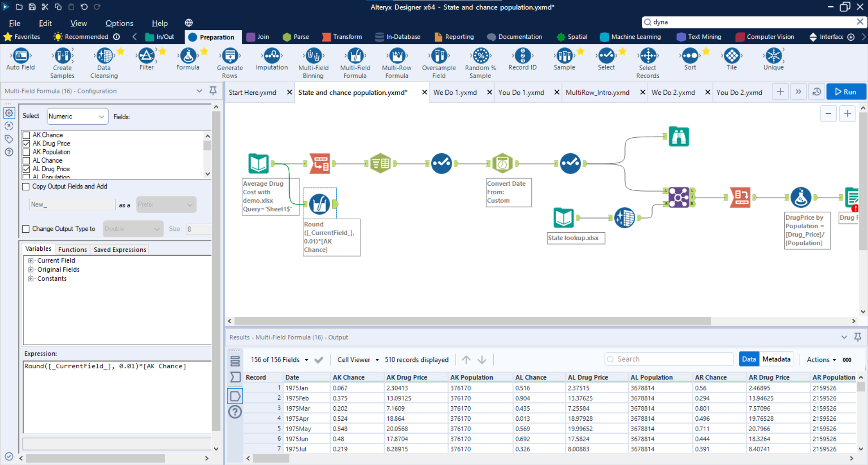The width and height of the screenshot is (868, 465).
Task: Click the results Search input field
Action: 669,359
